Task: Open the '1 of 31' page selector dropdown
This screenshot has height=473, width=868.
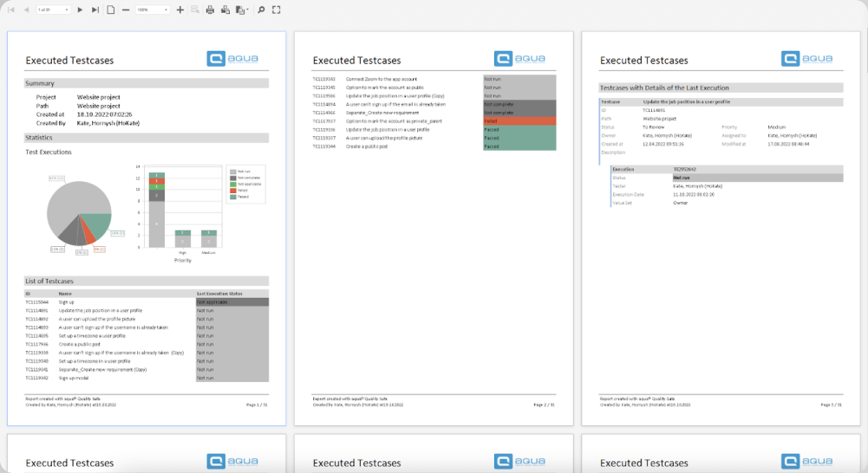Action: coord(53,10)
